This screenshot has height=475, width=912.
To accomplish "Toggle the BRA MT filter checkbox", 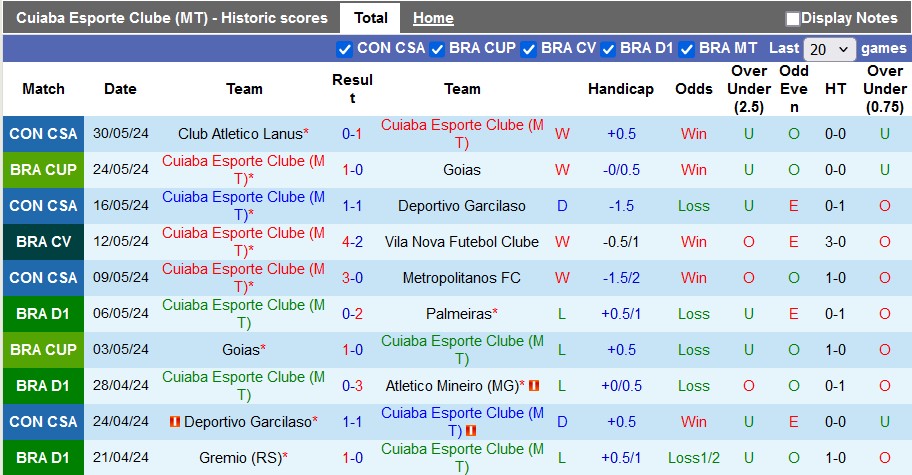I will [x=687, y=49].
